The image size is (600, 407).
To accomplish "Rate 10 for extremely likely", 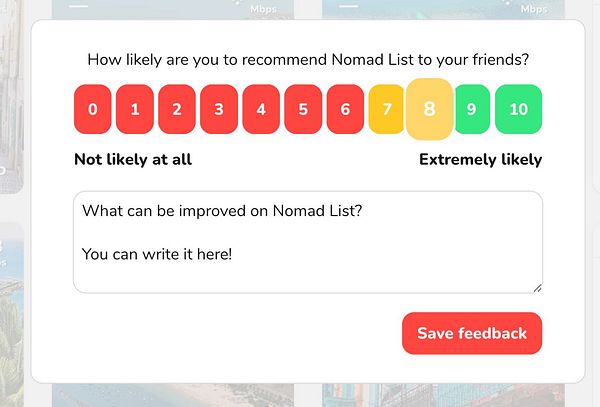I will (x=518, y=109).
